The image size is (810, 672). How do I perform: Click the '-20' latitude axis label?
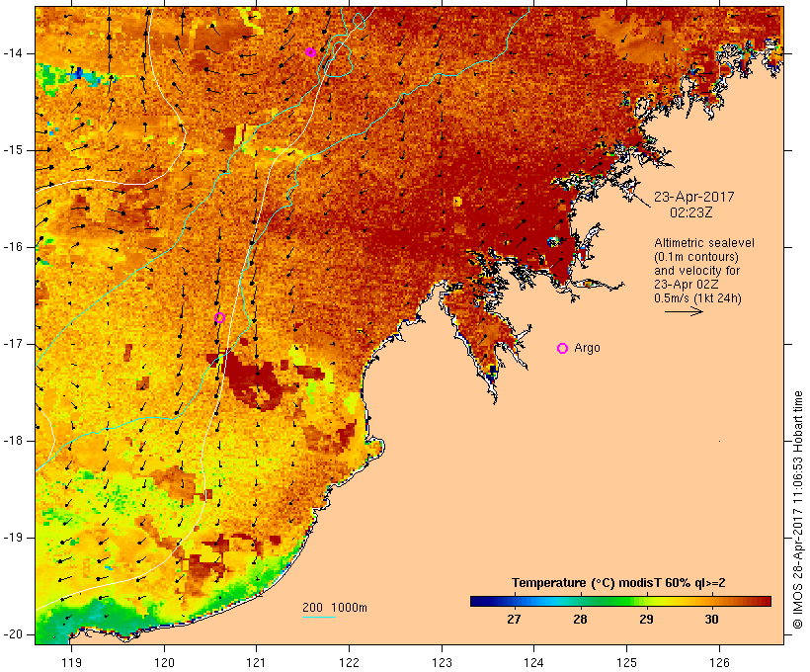point(12,634)
